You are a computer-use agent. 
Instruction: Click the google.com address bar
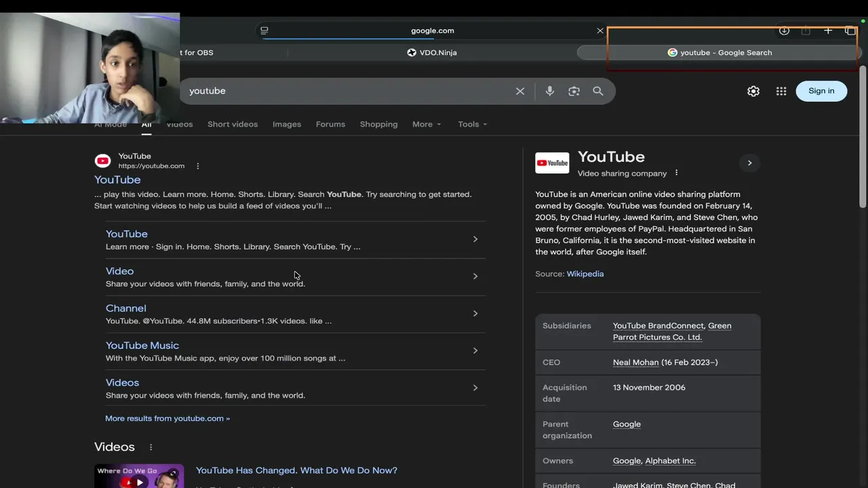point(432,30)
